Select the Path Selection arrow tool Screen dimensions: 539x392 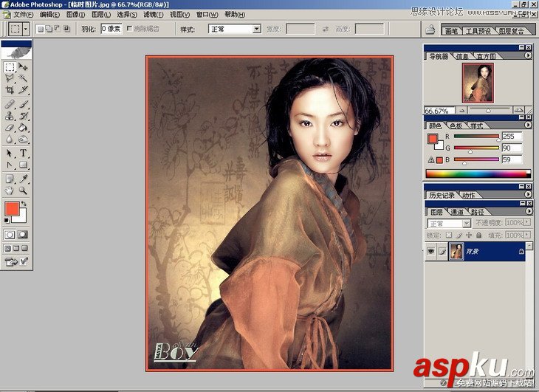pyautogui.click(x=10, y=154)
